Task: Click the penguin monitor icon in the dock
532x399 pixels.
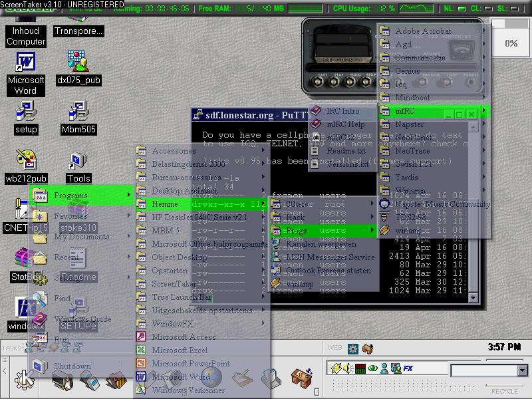Action: tap(62, 380)
